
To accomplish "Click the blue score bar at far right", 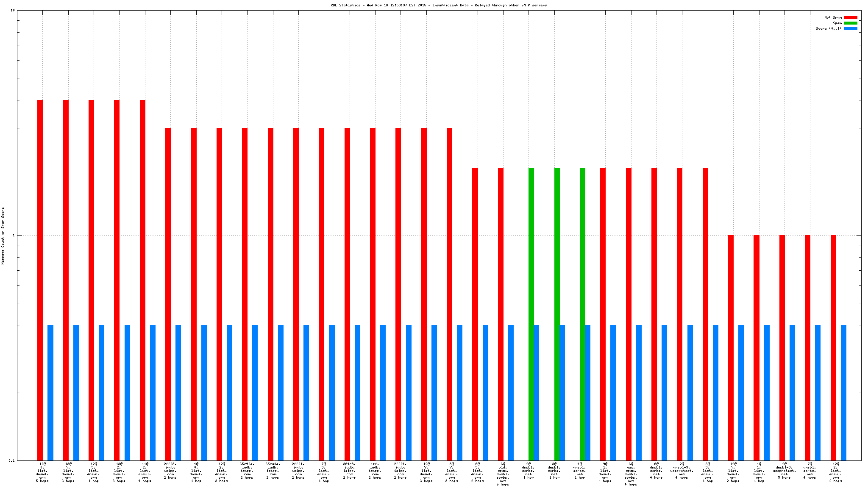I will click(x=843, y=392).
